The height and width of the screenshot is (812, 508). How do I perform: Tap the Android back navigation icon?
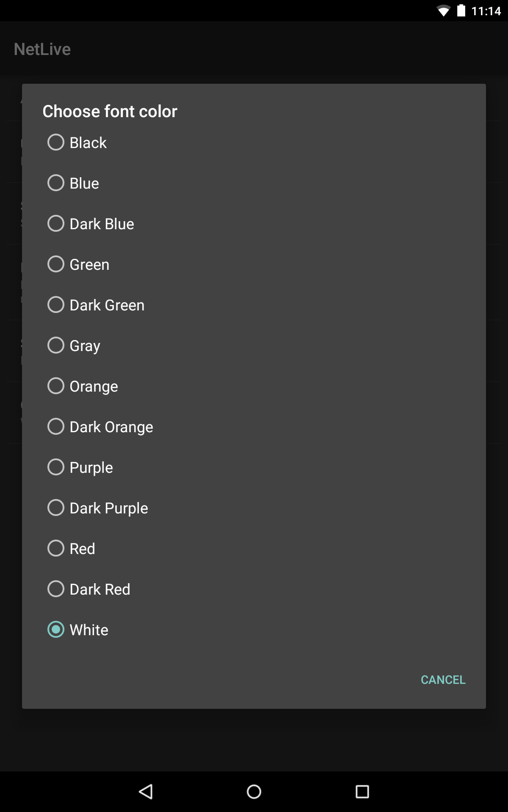pos(146,792)
